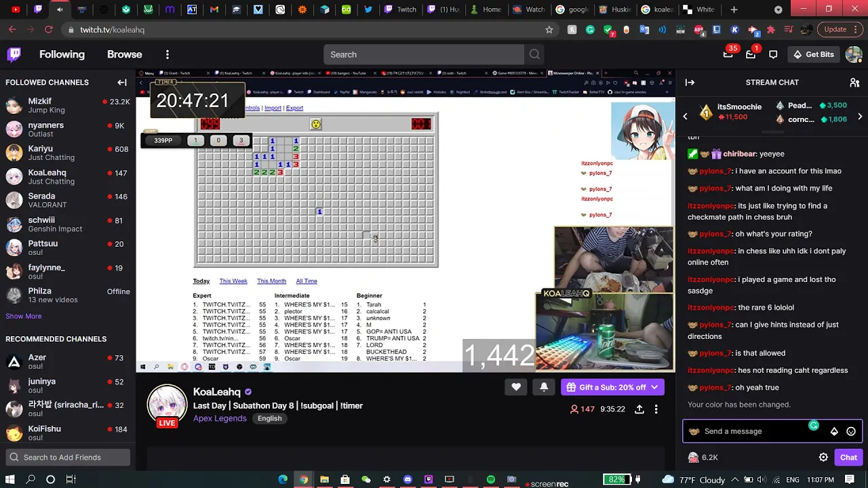Open the whispers chat bubble icon
The image size is (868, 488).
point(773,54)
